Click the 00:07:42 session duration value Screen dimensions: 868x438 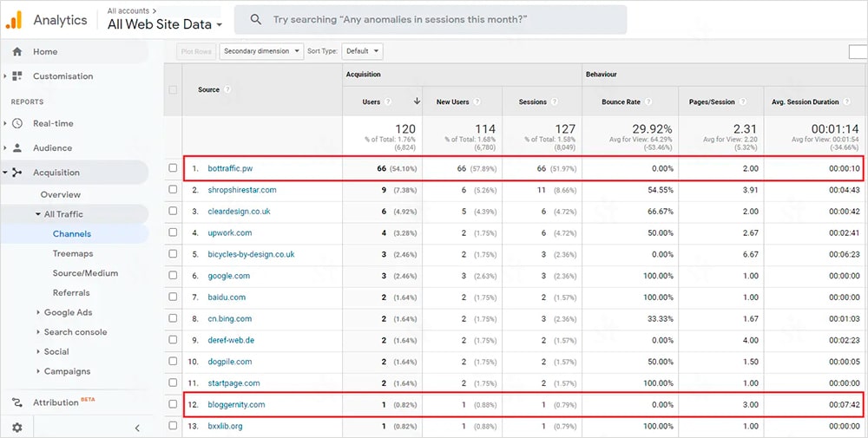coord(845,404)
